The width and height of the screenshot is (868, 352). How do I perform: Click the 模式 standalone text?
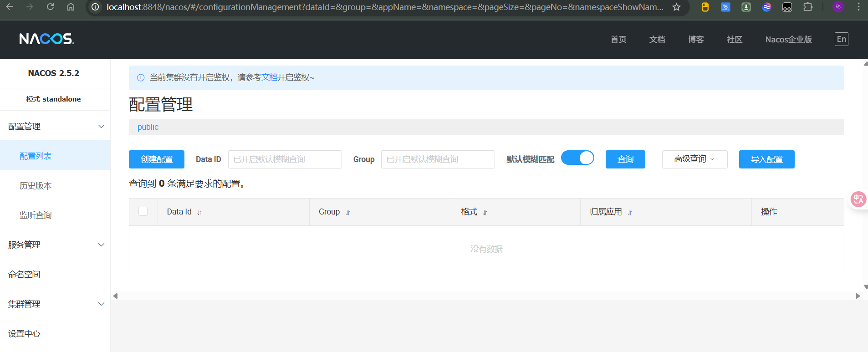pyautogui.click(x=53, y=99)
